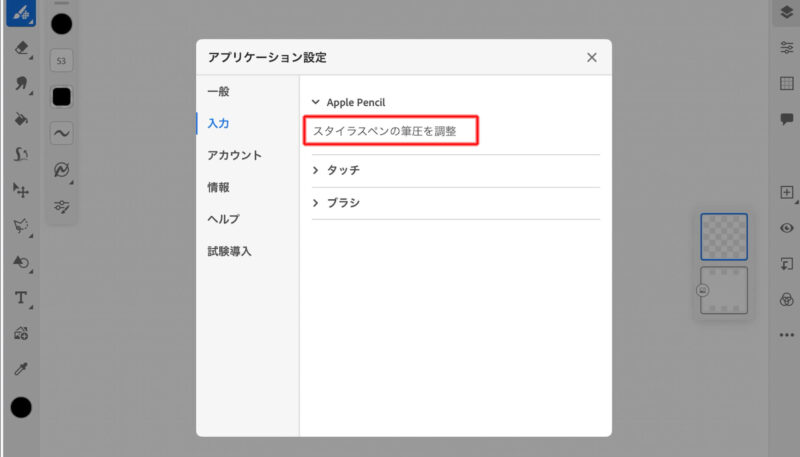Open brush size value 53
800x457 pixels.
click(x=61, y=61)
